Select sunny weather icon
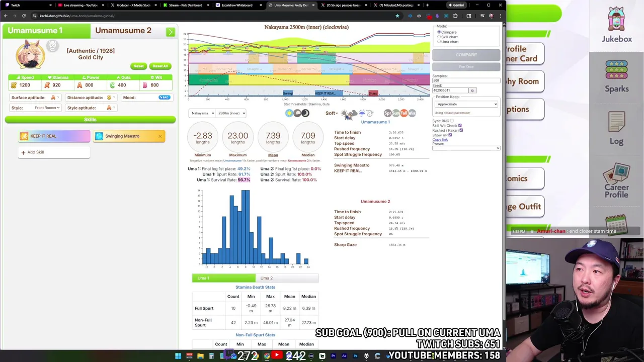The height and width of the screenshot is (362, 644). 344,113
